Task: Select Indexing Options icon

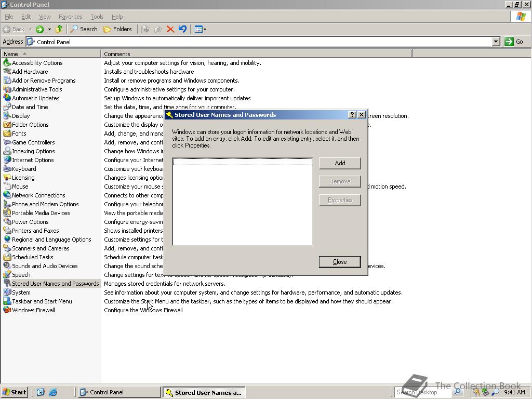Action: [x=7, y=151]
